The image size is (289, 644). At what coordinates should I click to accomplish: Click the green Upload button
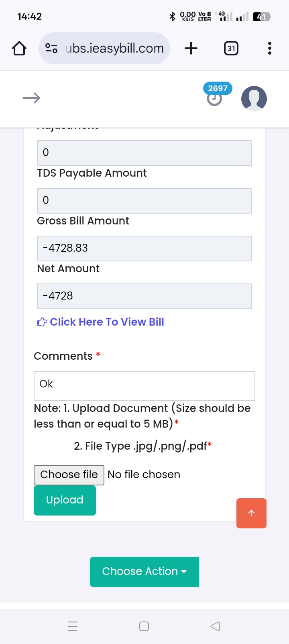(65, 500)
